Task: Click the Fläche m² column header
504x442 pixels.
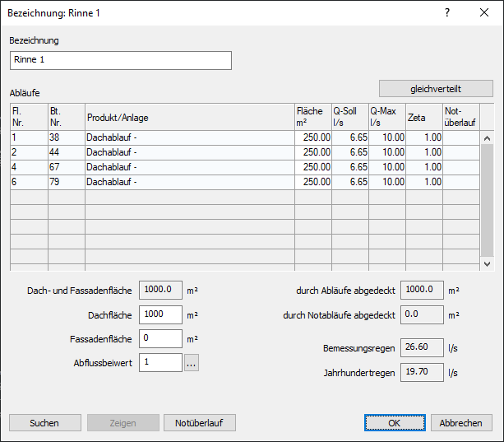Action: tap(313, 117)
